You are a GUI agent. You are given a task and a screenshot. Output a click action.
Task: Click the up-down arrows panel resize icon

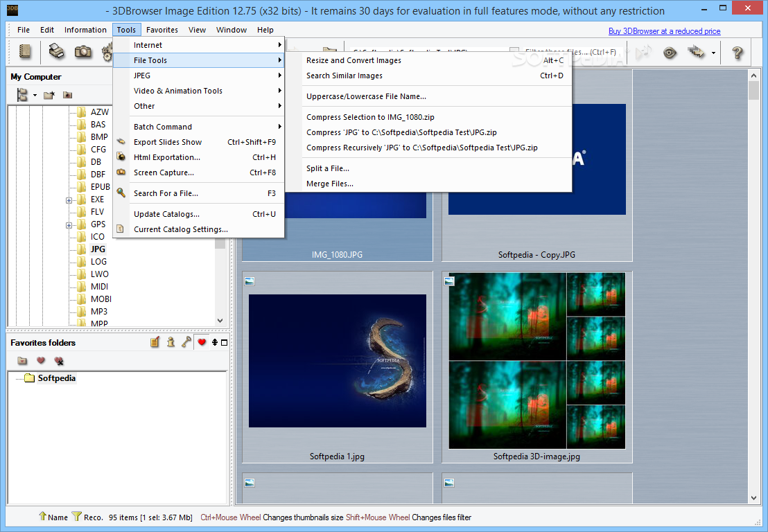[215, 342]
